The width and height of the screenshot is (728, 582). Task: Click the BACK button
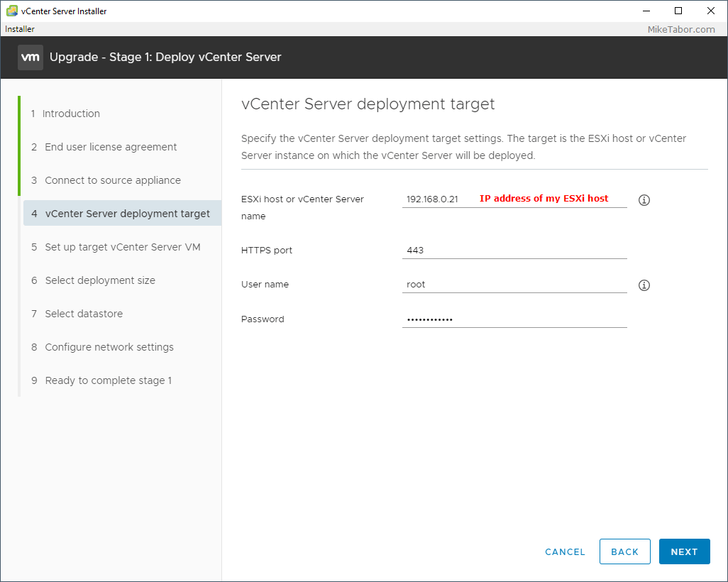click(x=625, y=551)
